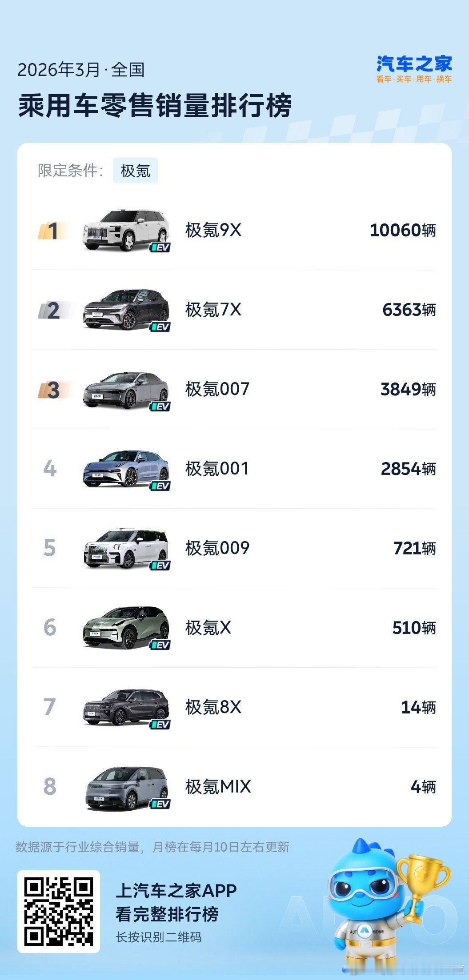This screenshot has height=980, width=469.
Task: Click the EV badge on 极氪7X
Action: (160, 327)
